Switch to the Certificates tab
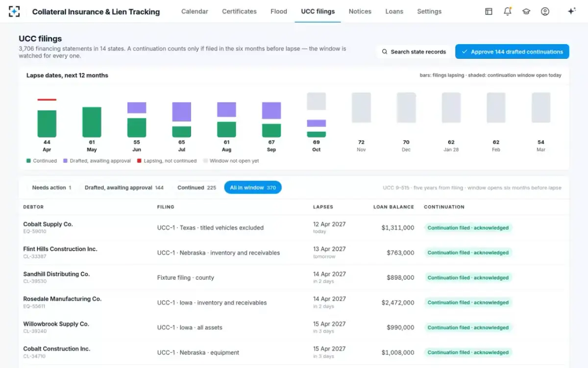 tap(239, 11)
